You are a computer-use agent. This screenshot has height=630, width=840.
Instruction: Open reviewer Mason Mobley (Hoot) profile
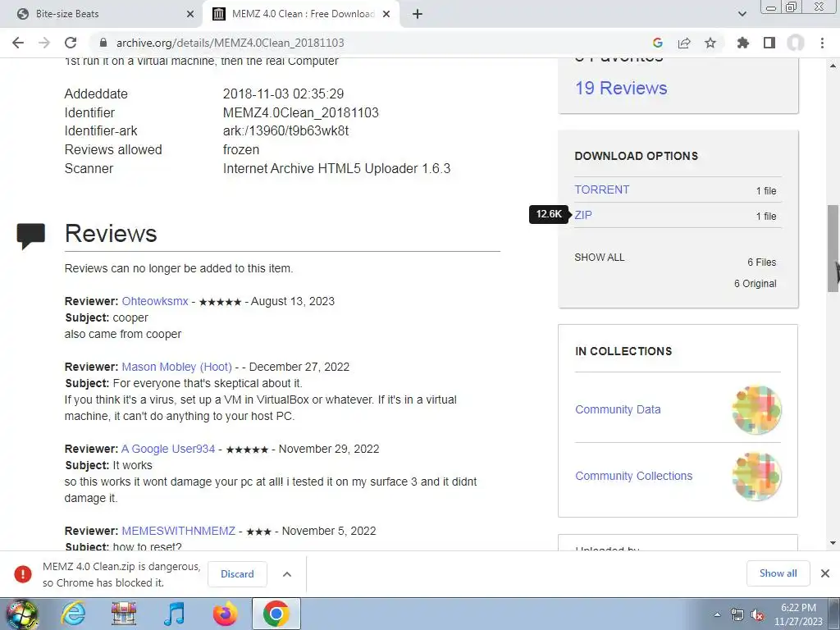pos(177,367)
